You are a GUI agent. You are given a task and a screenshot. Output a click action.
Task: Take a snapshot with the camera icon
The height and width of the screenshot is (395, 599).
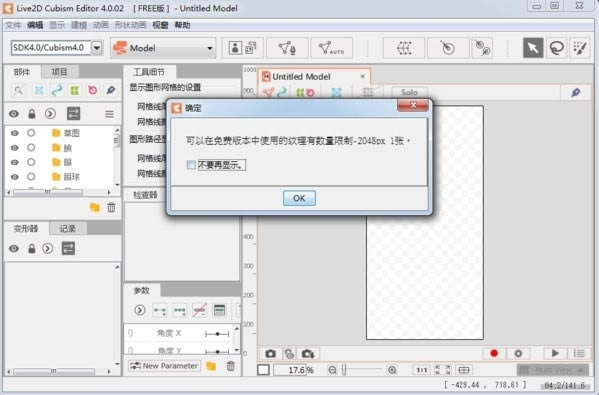(x=270, y=354)
